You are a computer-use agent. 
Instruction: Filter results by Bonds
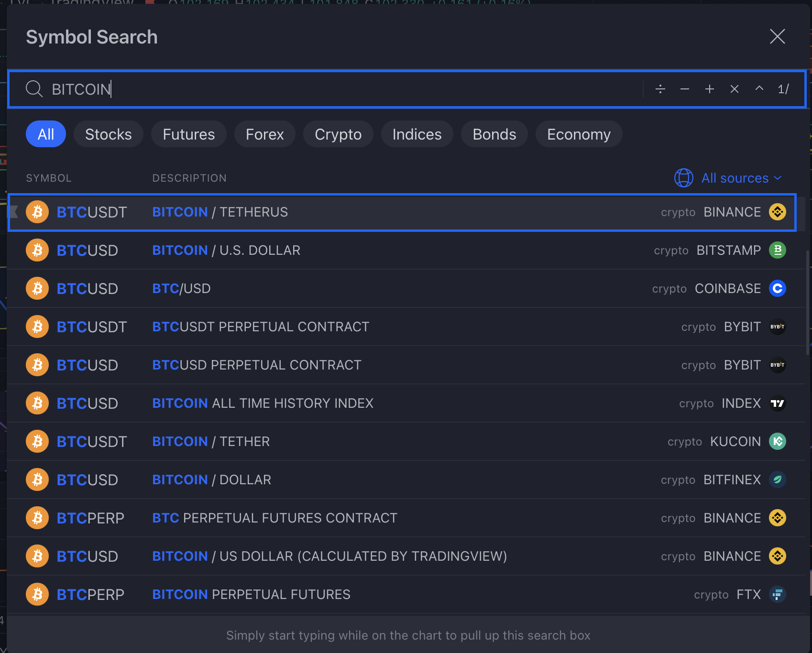[x=494, y=134]
